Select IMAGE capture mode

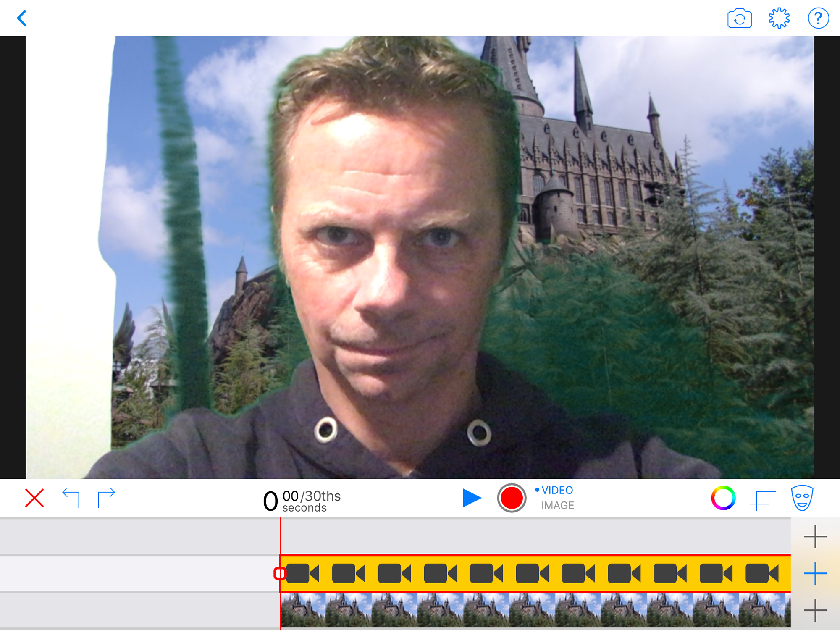[x=557, y=505]
